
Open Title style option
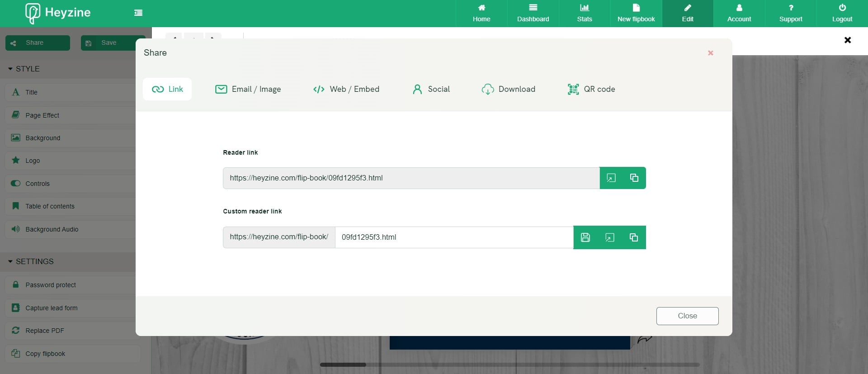tap(70, 92)
